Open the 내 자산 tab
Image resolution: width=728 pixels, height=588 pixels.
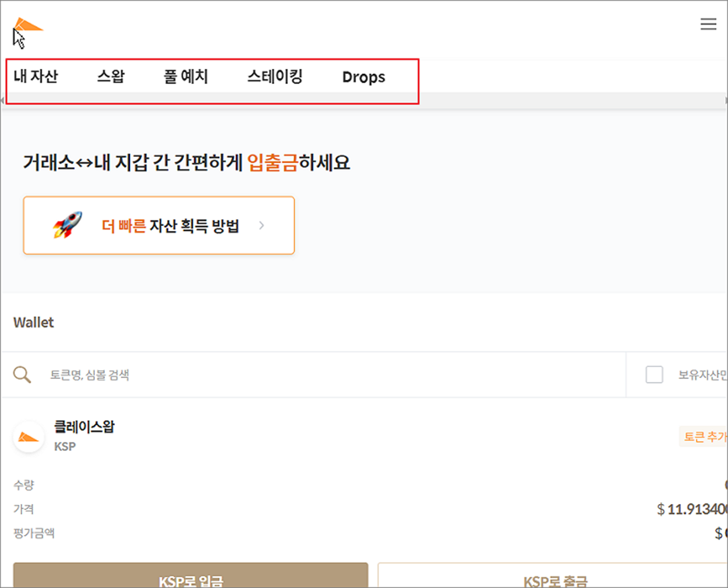click(36, 76)
